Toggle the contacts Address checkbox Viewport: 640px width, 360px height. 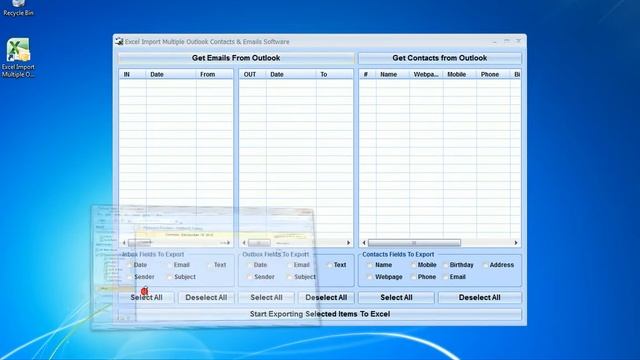click(485, 265)
